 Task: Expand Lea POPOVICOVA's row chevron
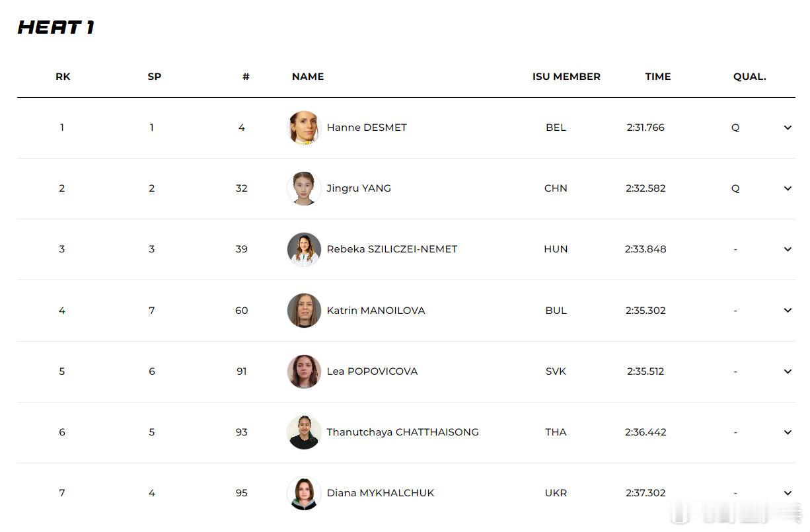[x=788, y=371]
